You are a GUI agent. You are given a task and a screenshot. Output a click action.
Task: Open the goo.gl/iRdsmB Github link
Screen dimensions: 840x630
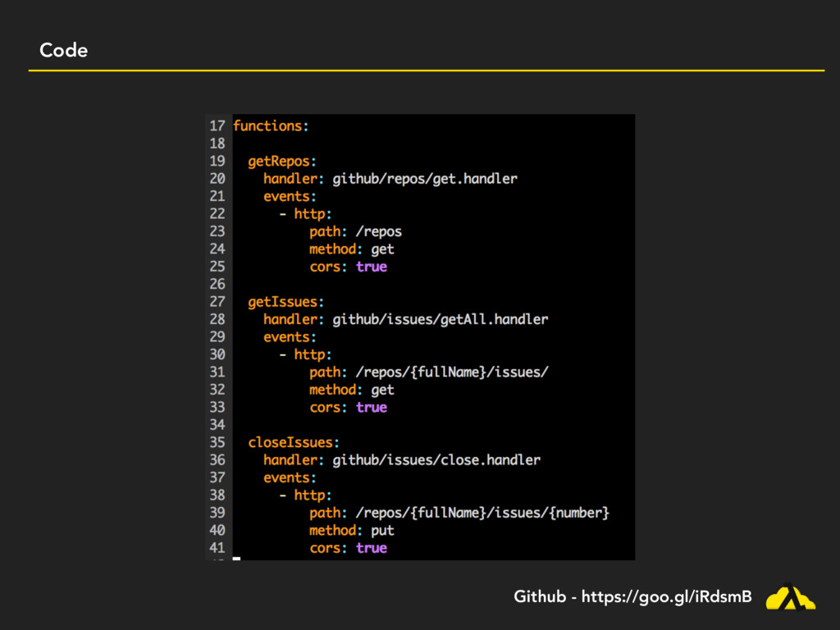[665, 597]
